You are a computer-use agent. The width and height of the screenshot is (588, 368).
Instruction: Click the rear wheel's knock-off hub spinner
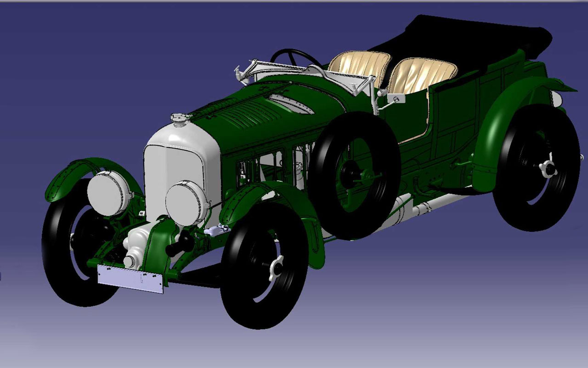pos(548,169)
